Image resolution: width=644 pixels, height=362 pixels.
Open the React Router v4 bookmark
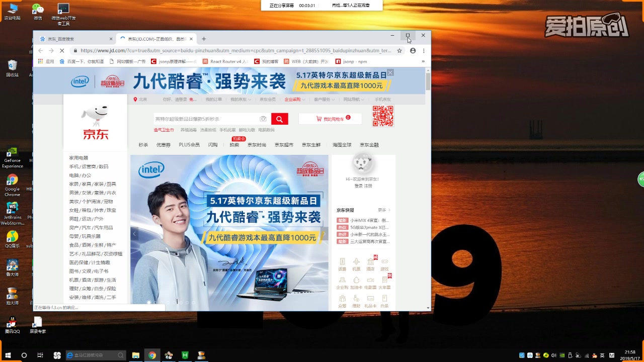(225, 61)
